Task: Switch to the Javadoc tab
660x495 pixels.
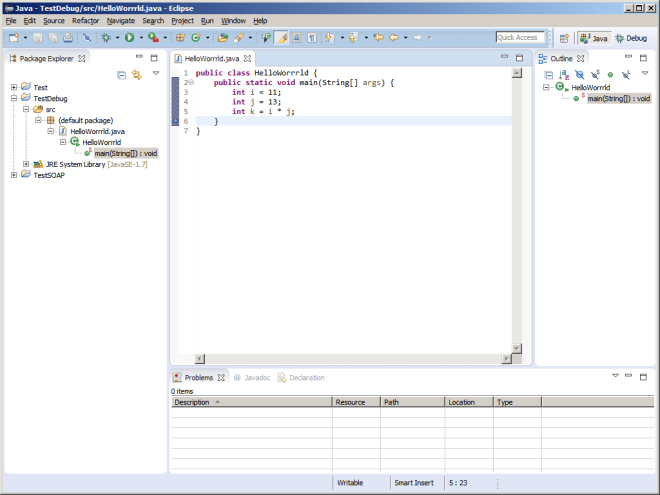Action: click(x=255, y=378)
